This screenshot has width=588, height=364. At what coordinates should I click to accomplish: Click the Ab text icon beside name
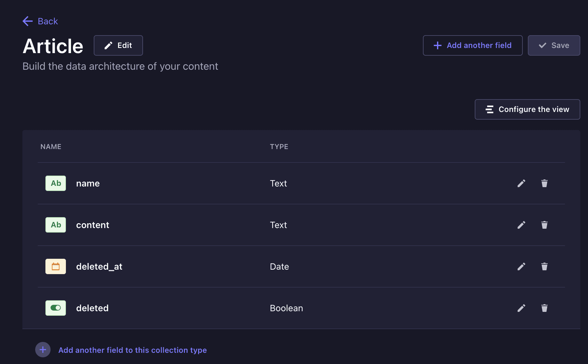(56, 183)
